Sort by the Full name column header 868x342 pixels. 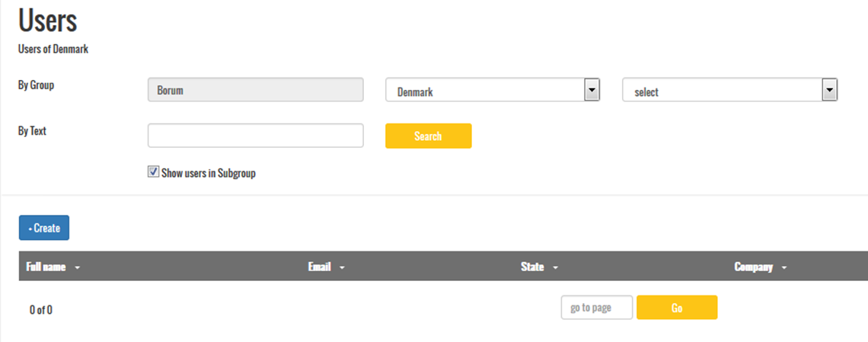click(x=46, y=267)
